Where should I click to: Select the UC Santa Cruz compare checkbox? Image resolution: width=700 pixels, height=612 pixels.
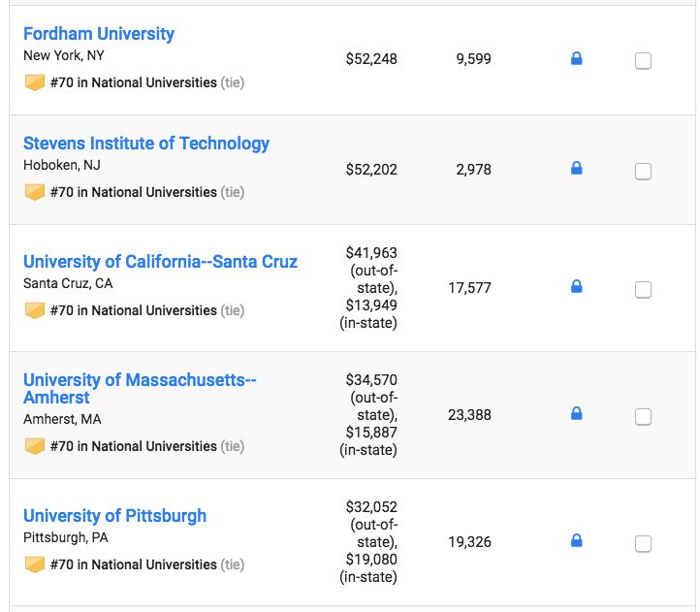tap(643, 289)
